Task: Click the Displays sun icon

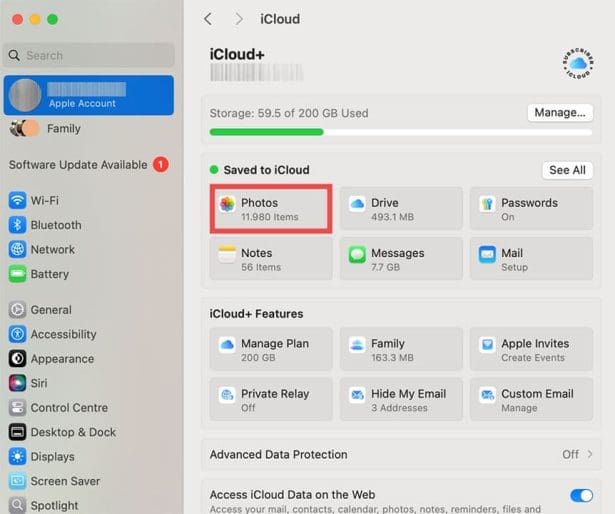Action: click(x=17, y=456)
